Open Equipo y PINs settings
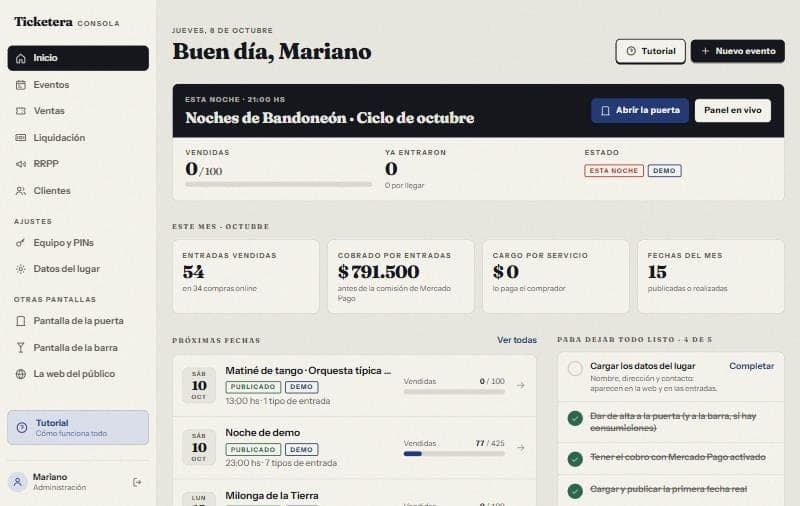The image size is (800, 506). click(x=78, y=243)
